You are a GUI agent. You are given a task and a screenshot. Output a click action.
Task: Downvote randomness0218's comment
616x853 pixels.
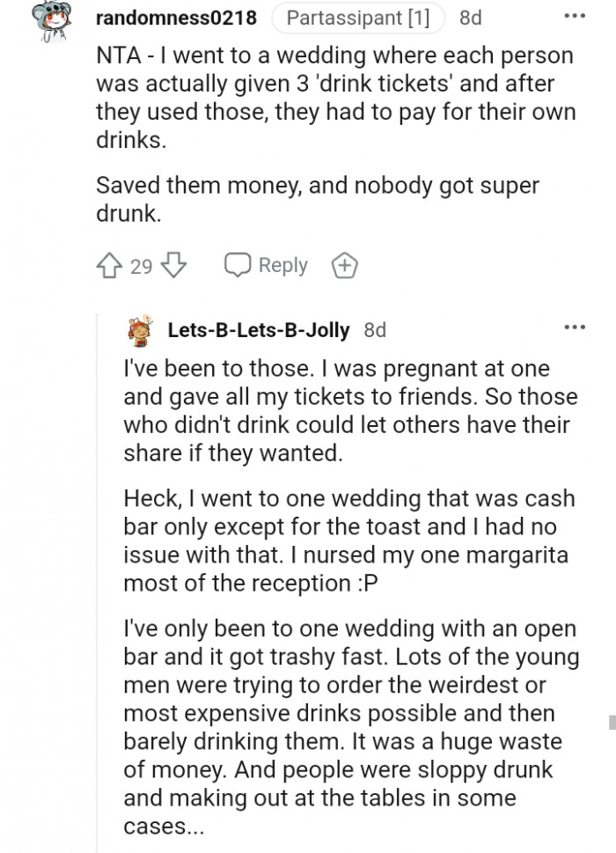(171, 265)
